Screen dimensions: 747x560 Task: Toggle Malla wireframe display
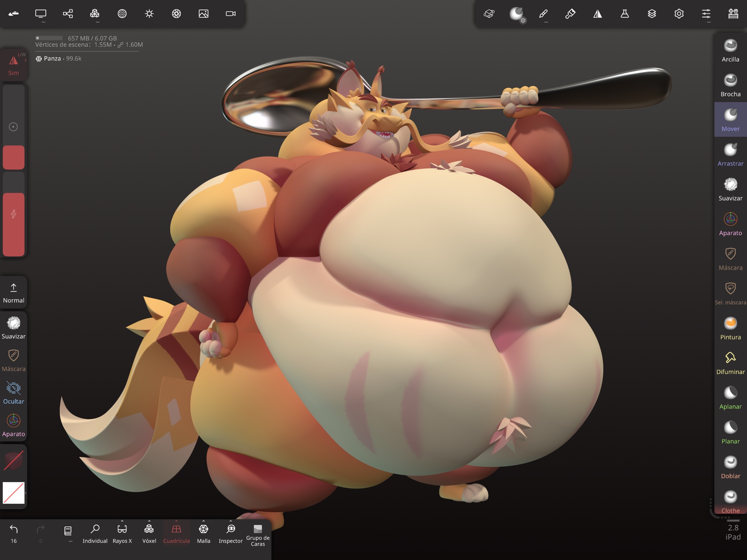coord(204,533)
